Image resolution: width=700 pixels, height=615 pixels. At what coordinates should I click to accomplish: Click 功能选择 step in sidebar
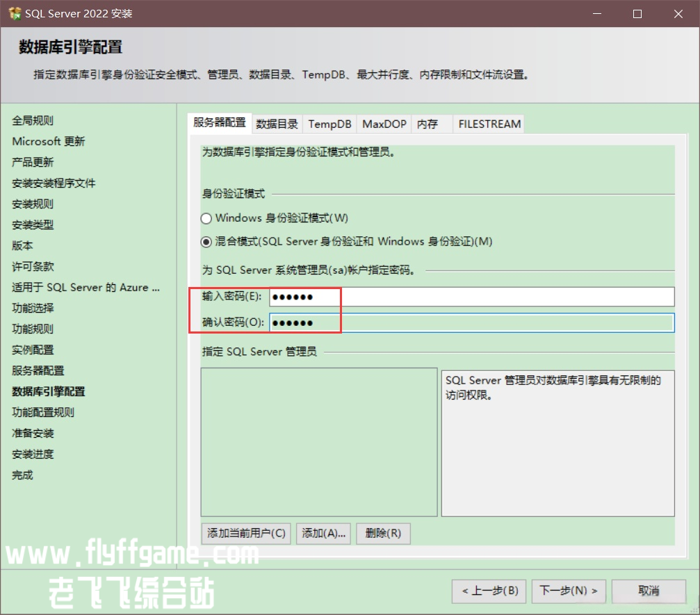click(33, 309)
